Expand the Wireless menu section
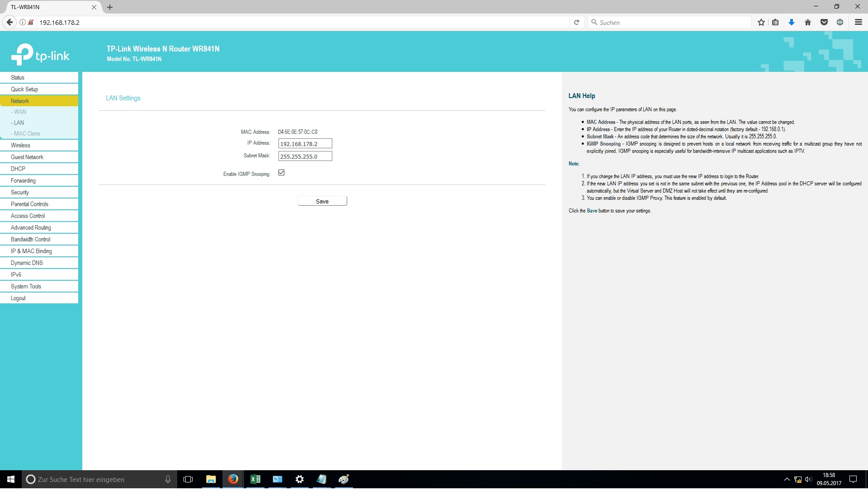This screenshot has height=491, width=868. click(21, 145)
